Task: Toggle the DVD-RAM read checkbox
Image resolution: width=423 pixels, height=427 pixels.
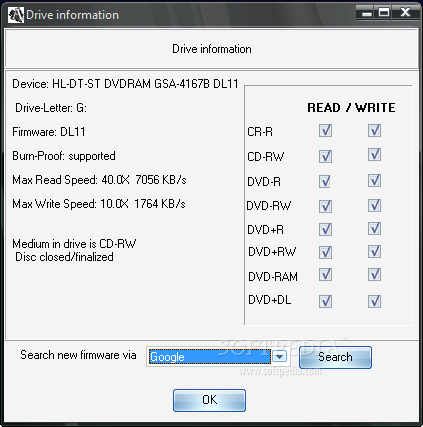Action: pos(325,275)
